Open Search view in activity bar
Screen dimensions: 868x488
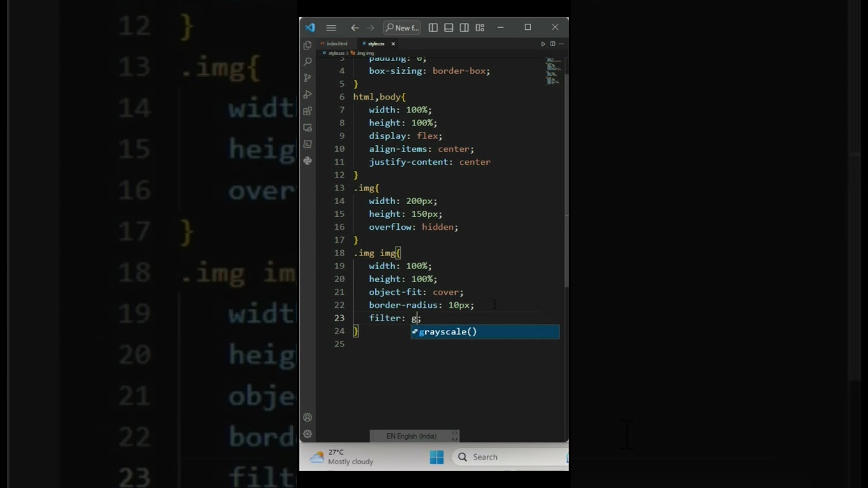pyautogui.click(x=308, y=62)
